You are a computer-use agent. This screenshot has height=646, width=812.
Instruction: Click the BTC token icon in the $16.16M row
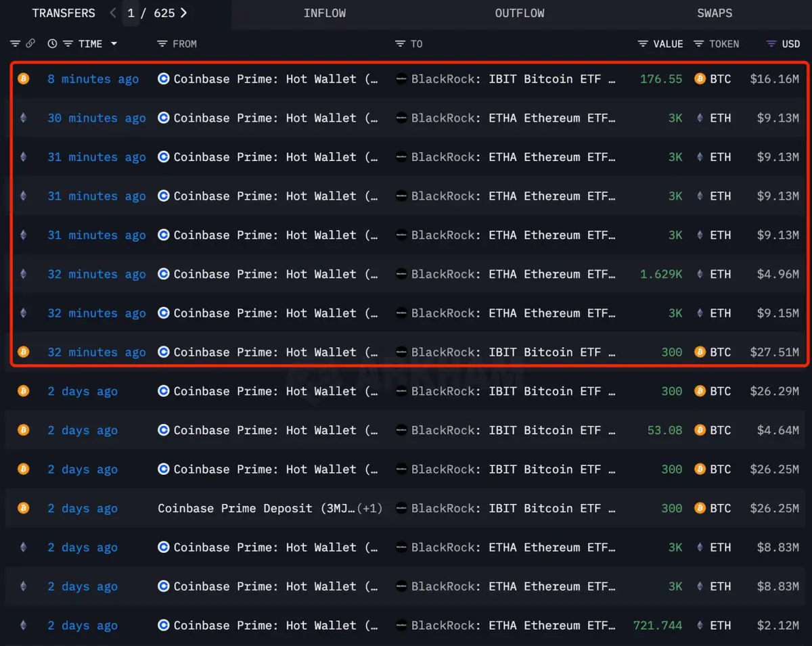pyautogui.click(x=700, y=78)
